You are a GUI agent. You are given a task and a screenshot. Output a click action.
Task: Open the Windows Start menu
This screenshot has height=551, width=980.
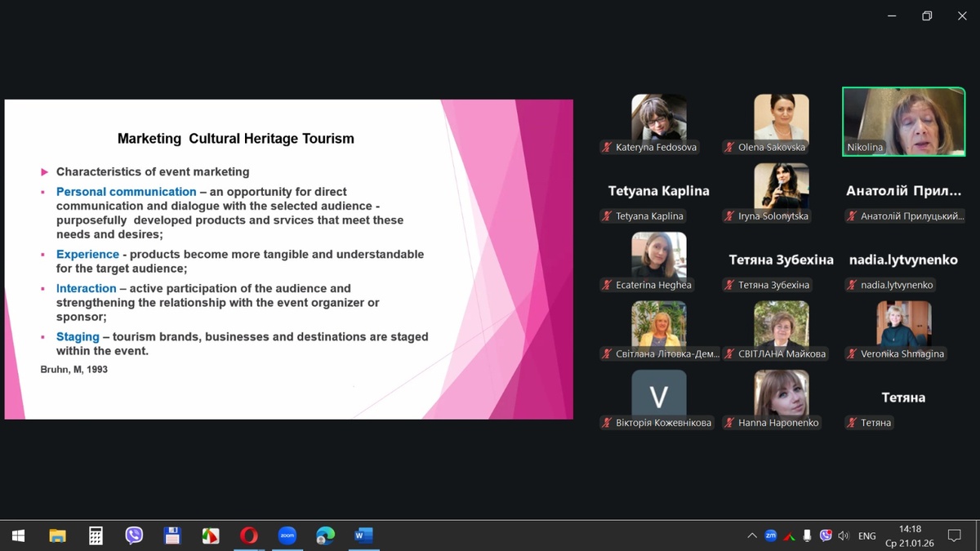point(18,535)
